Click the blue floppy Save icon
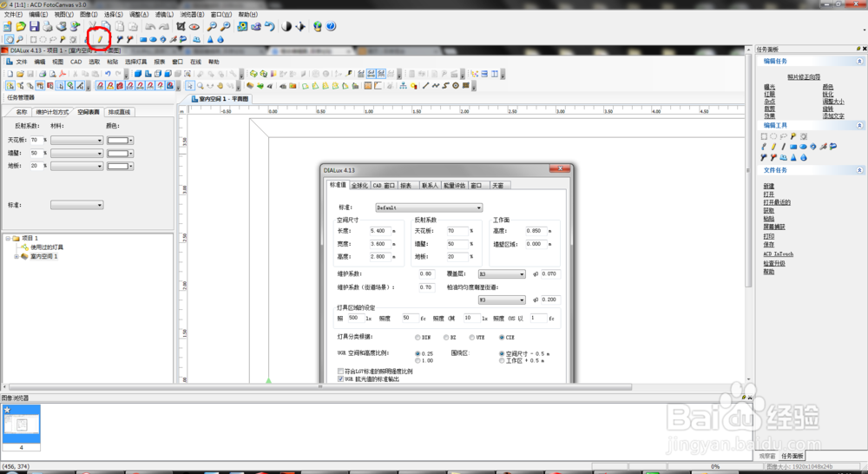 [x=34, y=27]
